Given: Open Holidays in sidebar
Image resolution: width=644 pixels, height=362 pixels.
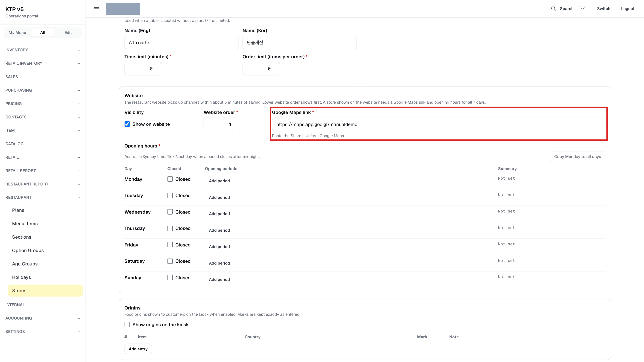Looking at the screenshot, I should (x=45, y=277).
